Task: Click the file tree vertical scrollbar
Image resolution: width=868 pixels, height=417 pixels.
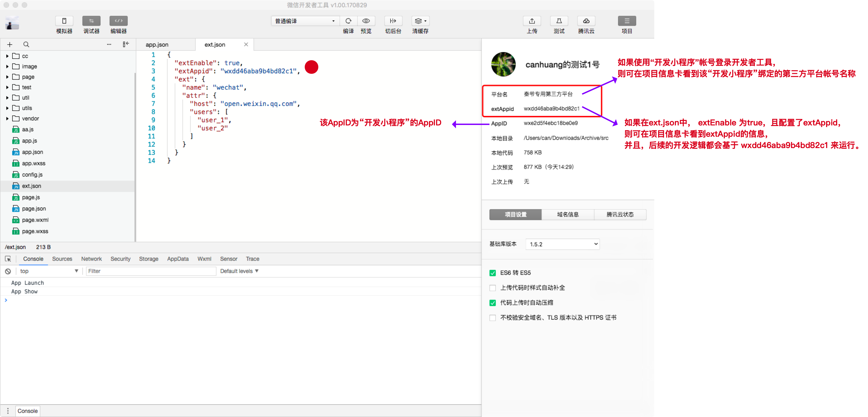Action: click(x=135, y=157)
